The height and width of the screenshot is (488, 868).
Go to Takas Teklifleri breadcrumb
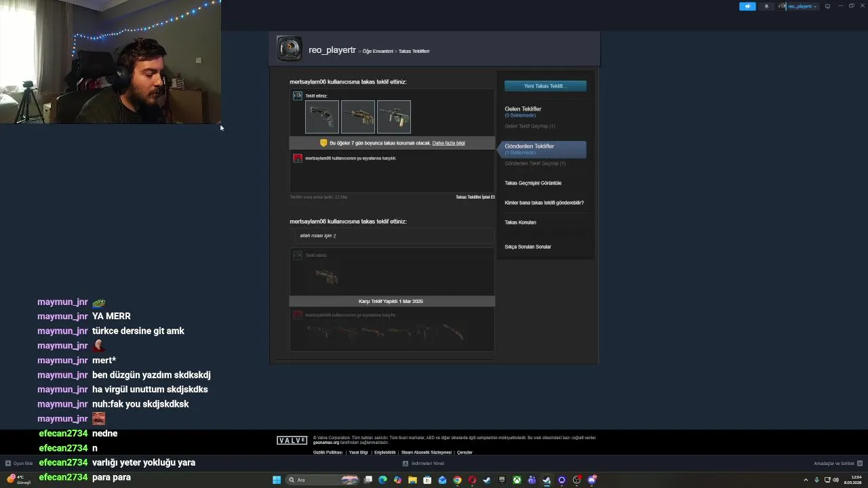(x=414, y=52)
